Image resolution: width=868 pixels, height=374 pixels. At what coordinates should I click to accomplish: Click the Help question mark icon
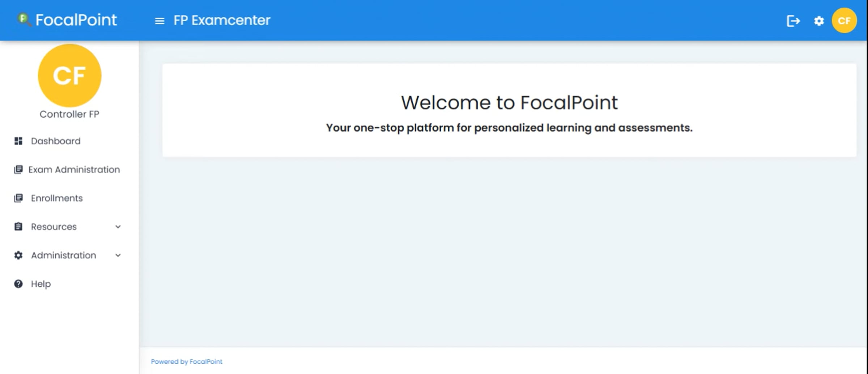18,284
